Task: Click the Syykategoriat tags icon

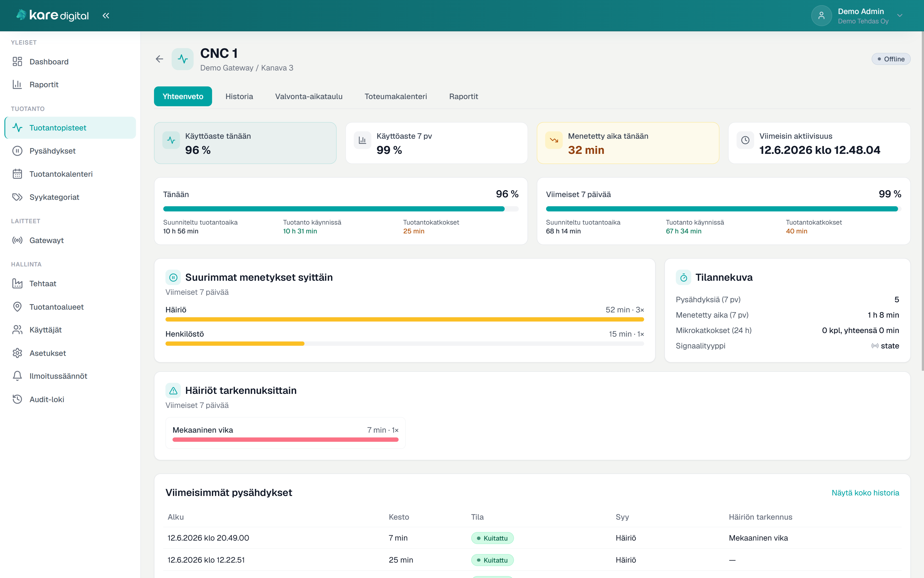Action: pos(17,197)
